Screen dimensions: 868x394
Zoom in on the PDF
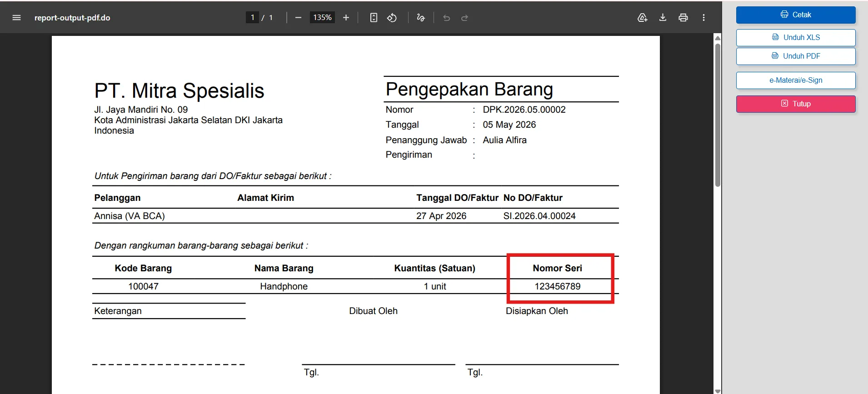(x=346, y=18)
